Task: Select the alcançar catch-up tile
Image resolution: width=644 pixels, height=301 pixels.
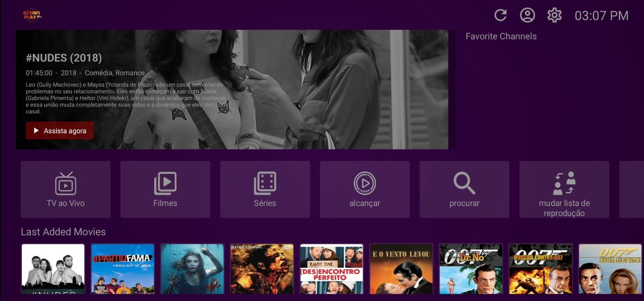Action: click(x=364, y=189)
